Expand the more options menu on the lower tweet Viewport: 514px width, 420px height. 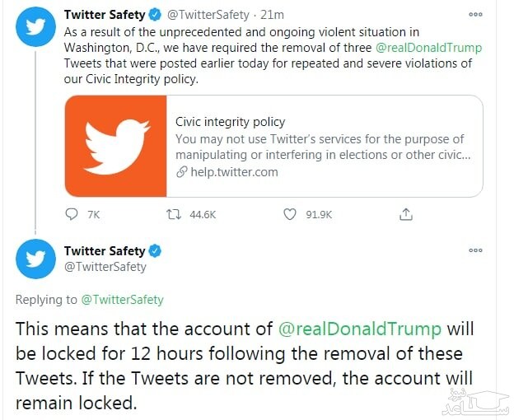pyautogui.click(x=475, y=250)
